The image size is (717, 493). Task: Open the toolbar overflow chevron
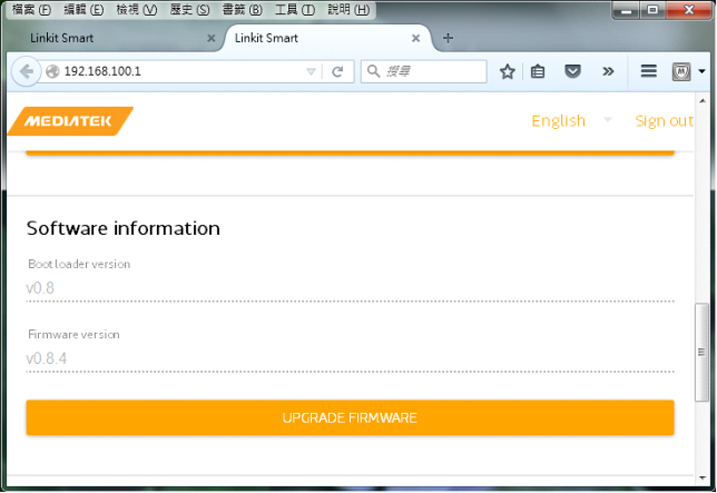[608, 71]
